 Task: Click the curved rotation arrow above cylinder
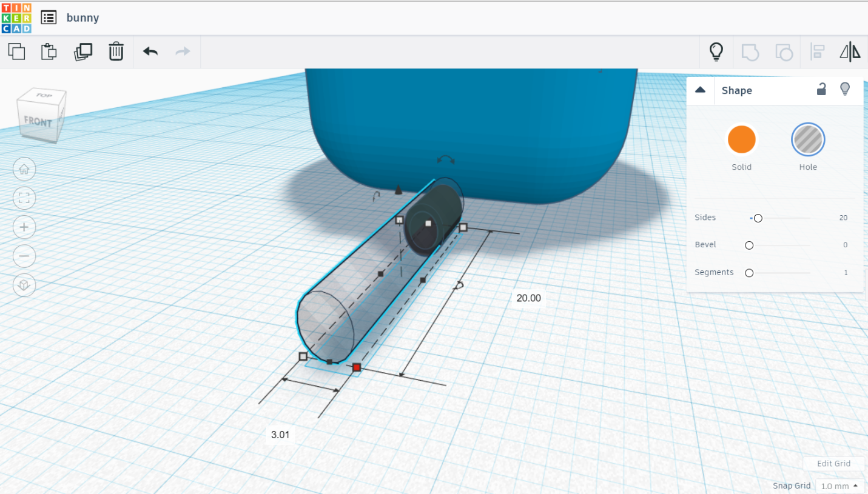click(446, 160)
